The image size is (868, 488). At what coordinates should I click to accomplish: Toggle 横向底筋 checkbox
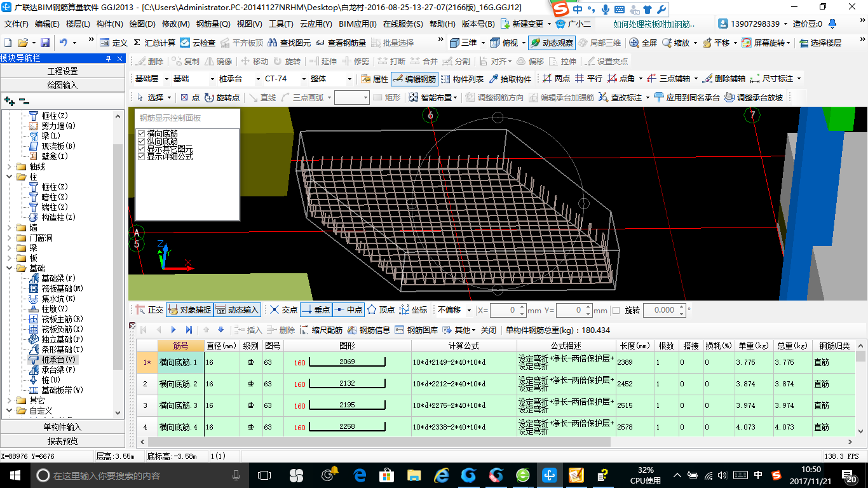(141, 133)
